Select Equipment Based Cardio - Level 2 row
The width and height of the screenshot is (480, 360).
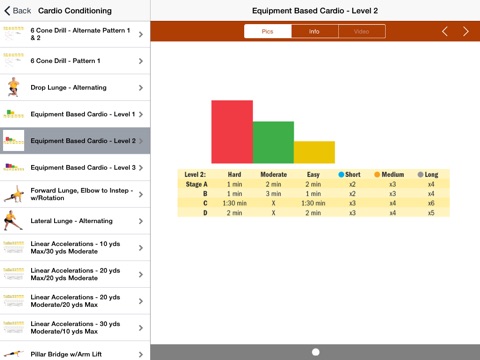tap(75, 141)
